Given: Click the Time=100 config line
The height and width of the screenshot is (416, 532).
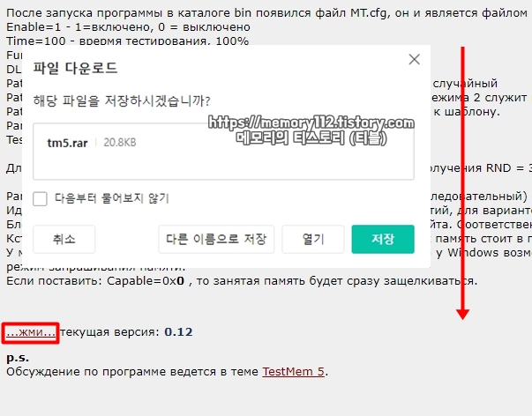Looking at the screenshot, I should pos(128,41).
